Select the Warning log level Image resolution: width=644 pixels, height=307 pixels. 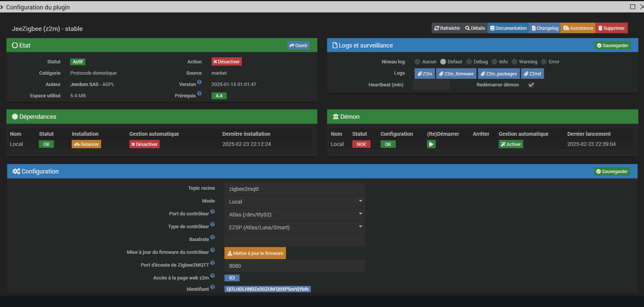point(514,62)
